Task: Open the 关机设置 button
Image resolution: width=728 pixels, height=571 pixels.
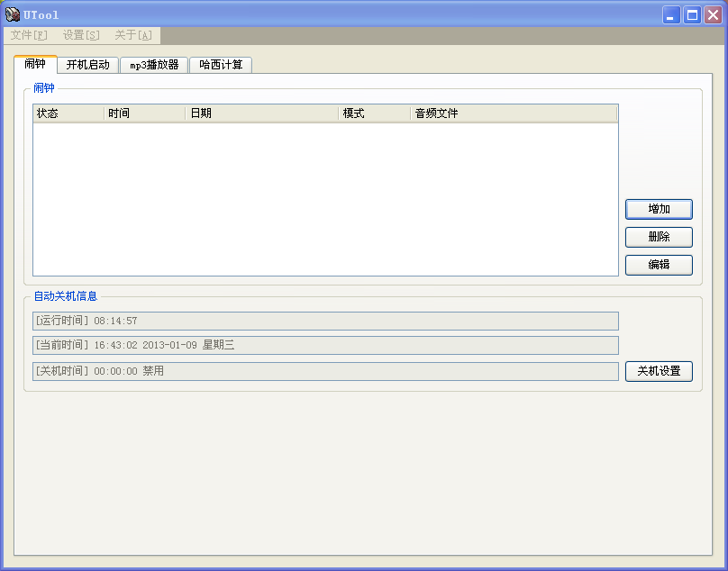Action: pos(659,371)
